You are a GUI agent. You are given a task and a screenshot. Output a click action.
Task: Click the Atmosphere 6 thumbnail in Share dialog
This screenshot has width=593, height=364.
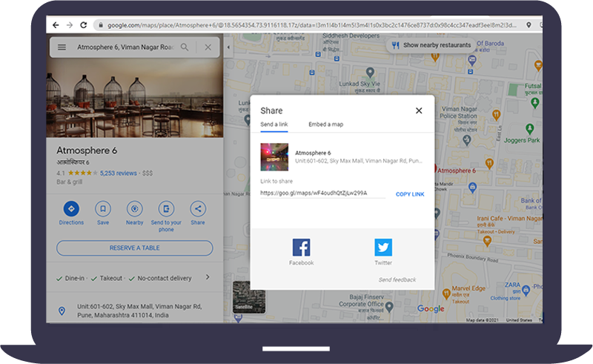(274, 156)
